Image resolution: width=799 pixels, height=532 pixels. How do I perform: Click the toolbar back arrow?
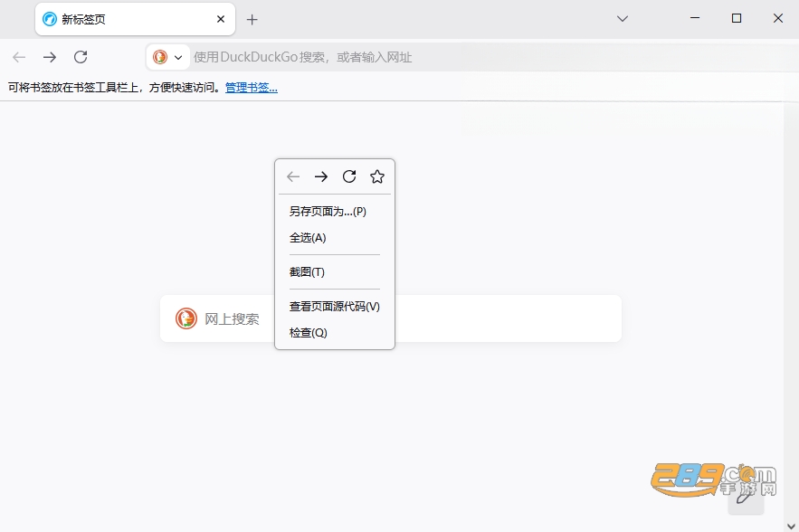[19, 57]
